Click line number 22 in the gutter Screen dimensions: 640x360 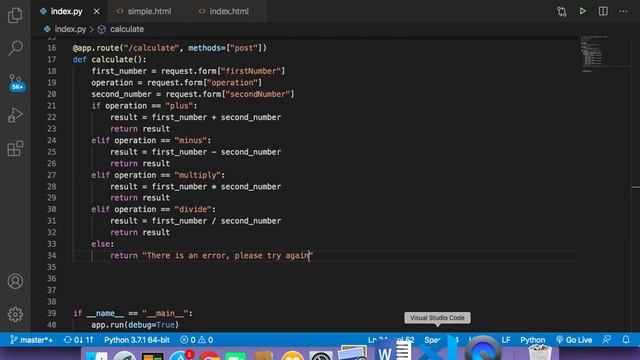(51, 117)
